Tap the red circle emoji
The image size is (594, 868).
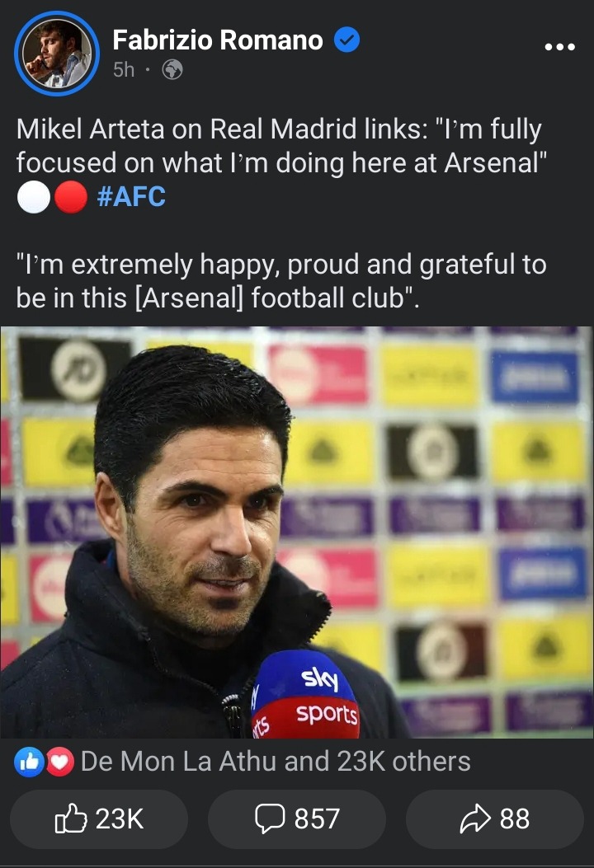[x=70, y=197]
